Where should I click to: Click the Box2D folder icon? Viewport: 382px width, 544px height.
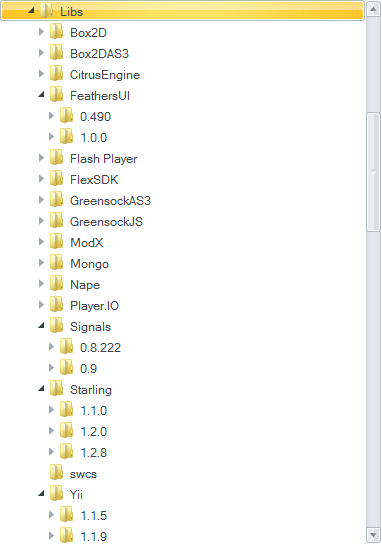click(57, 32)
